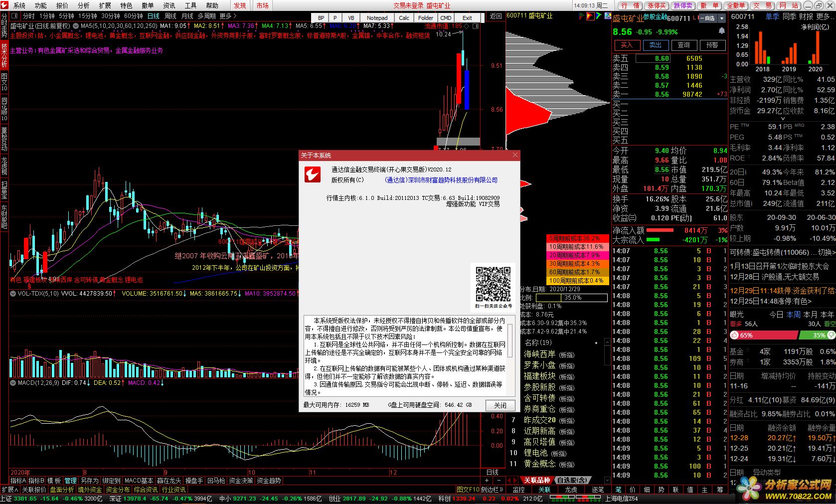Switch chart period to 5分钟

66,16
